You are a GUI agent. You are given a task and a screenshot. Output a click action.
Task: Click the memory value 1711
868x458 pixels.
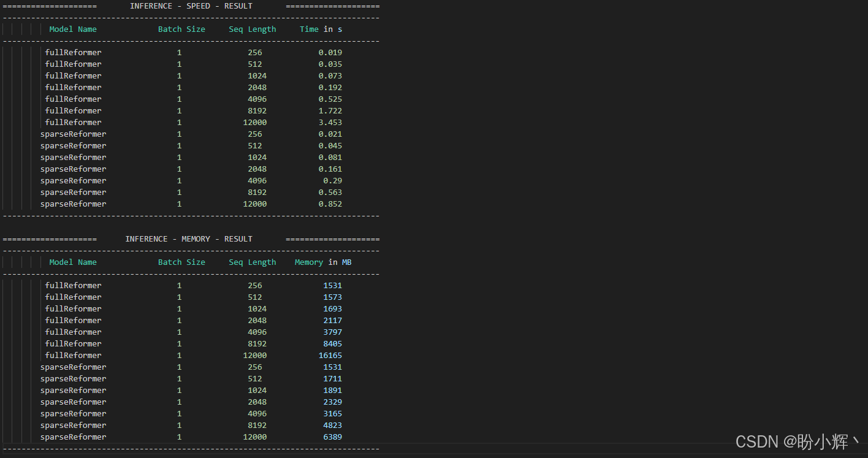(x=333, y=379)
